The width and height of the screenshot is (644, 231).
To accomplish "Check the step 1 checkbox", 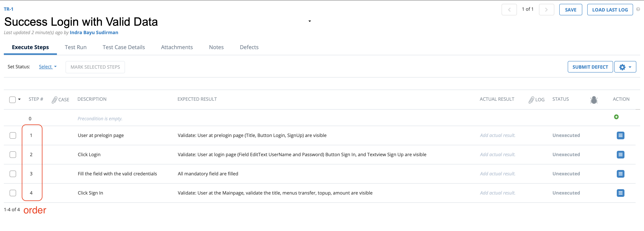I will pyautogui.click(x=13, y=135).
